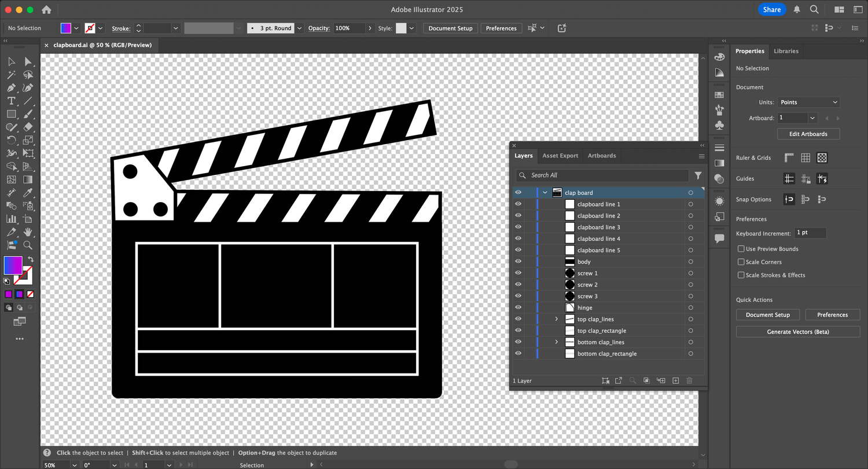The image size is (868, 469).
Task: Select the Type tool
Action: pos(11,101)
